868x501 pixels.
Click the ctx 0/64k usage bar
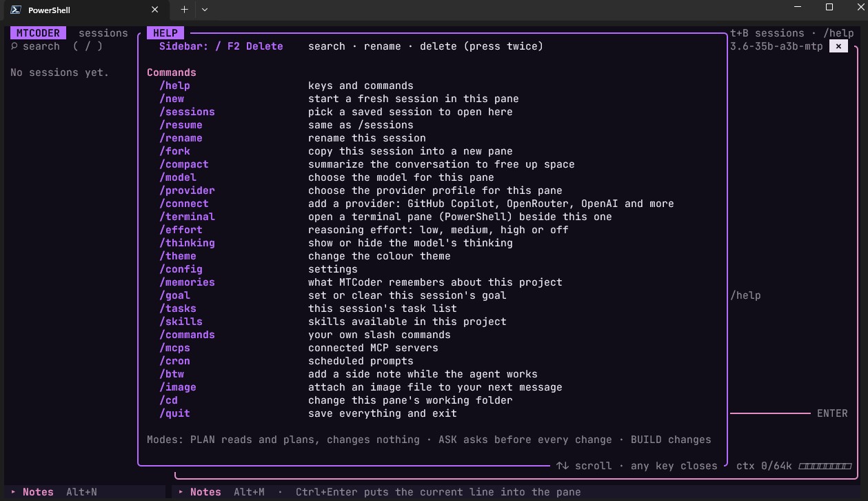794,466
